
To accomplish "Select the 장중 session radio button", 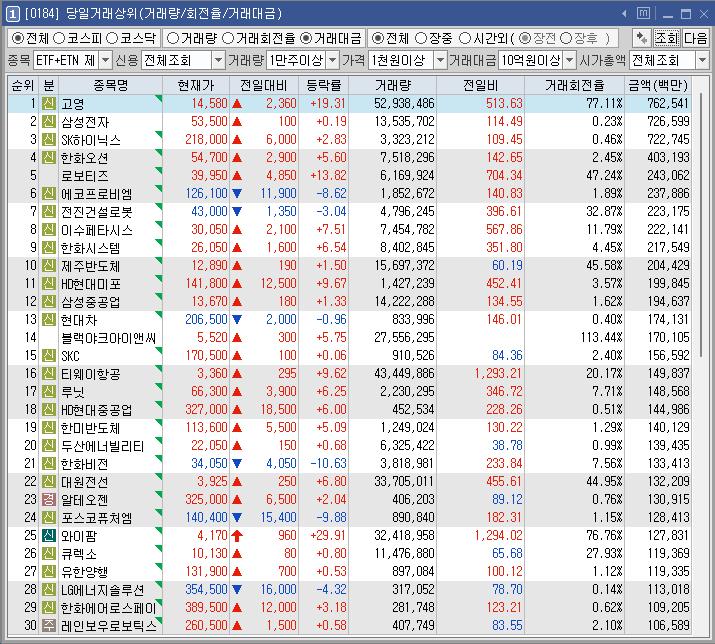I will coord(421,38).
